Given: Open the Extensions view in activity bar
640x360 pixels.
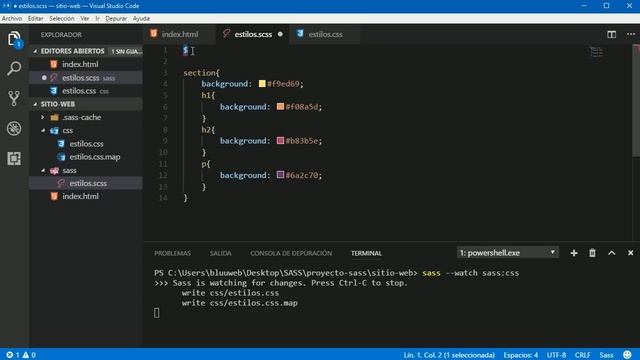Looking at the screenshot, I should [14, 158].
